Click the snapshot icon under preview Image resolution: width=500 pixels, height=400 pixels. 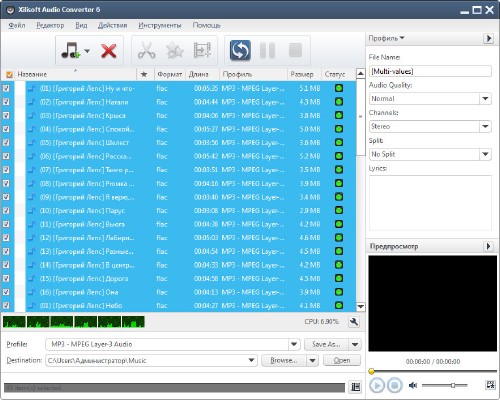click(x=490, y=385)
